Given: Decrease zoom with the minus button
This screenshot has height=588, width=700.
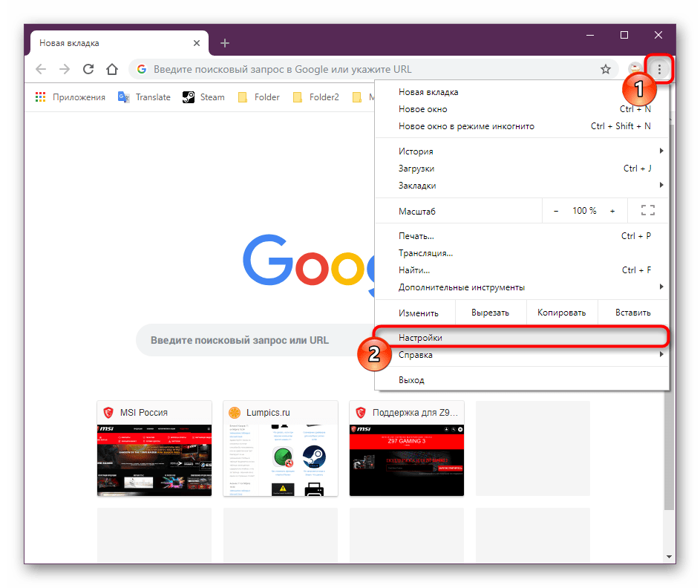Looking at the screenshot, I should click(556, 211).
